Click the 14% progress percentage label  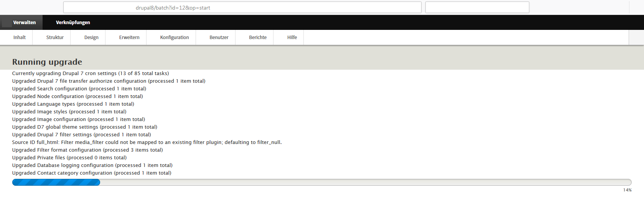pyautogui.click(x=627, y=190)
